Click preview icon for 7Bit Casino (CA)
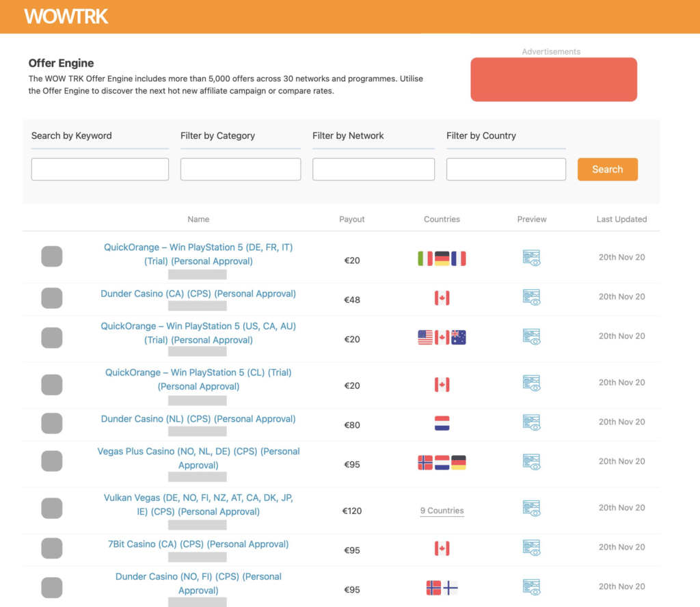The width and height of the screenshot is (700, 607). click(x=531, y=548)
